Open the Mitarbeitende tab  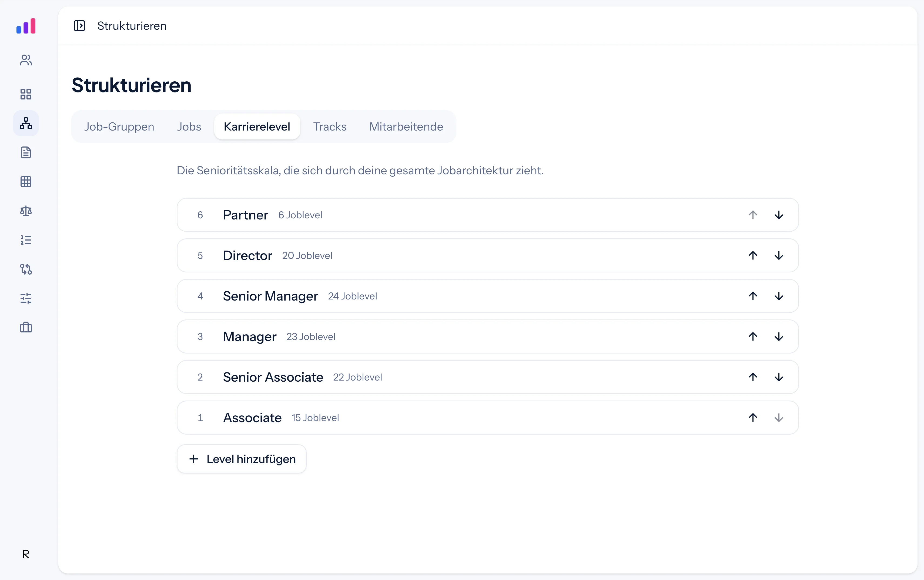click(406, 126)
